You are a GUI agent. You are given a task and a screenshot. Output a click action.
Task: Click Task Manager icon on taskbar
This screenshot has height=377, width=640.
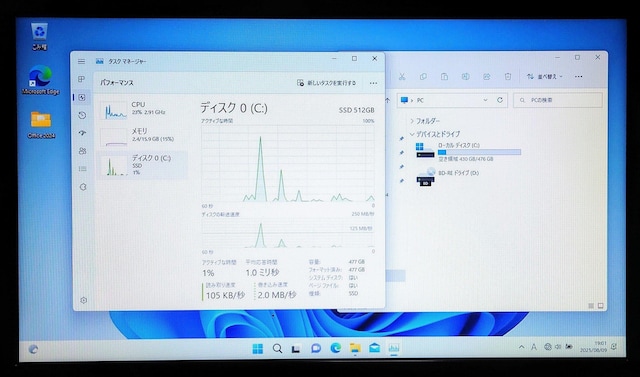394,348
